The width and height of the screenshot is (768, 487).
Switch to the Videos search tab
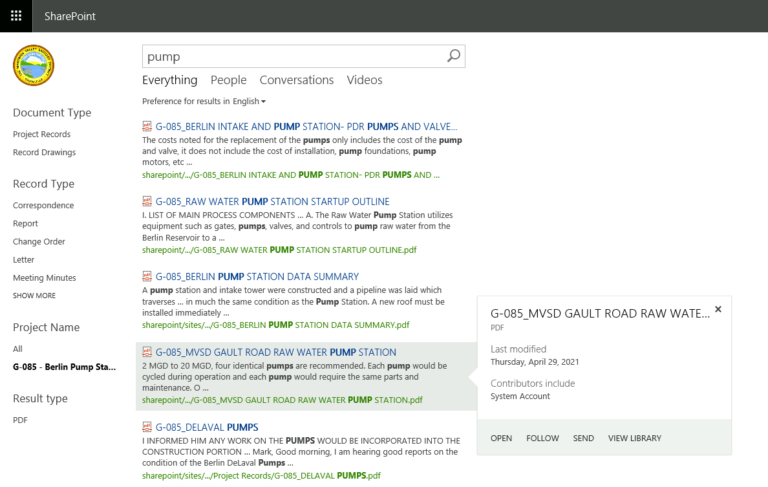click(364, 80)
